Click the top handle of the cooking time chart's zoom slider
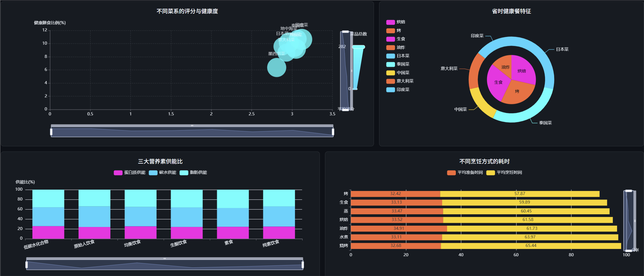Viewport: 644px width, 276px height. point(629,191)
